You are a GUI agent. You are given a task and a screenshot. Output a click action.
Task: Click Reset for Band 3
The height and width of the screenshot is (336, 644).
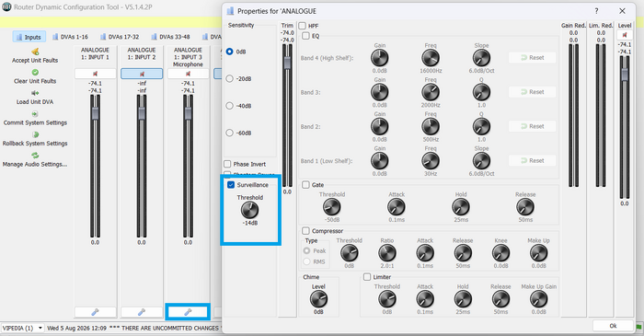point(533,92)
